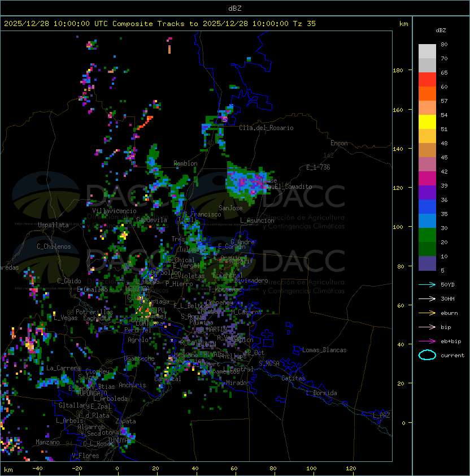Click the 'V_Flores' map label
The width and height of the screenshot is (470, 476).
click(x=85, y=456)
